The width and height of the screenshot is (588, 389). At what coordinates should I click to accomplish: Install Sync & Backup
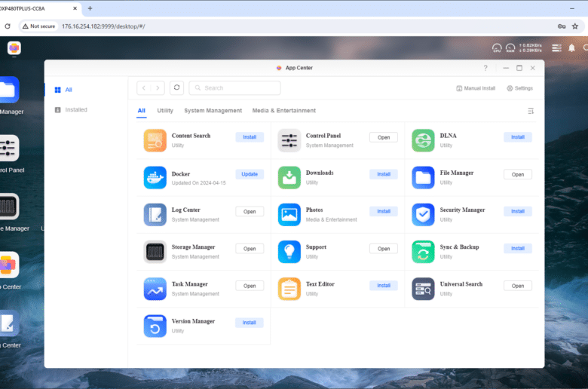point(517,248)
